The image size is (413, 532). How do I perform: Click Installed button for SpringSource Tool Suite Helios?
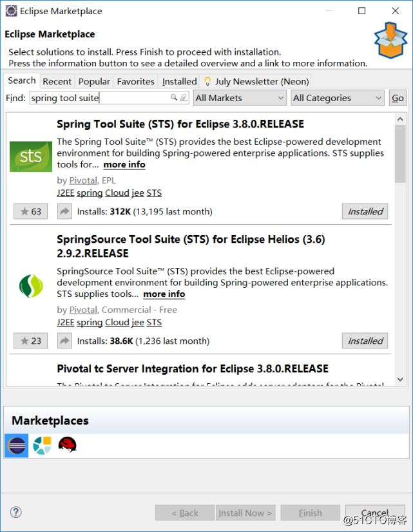coord(365,341)
